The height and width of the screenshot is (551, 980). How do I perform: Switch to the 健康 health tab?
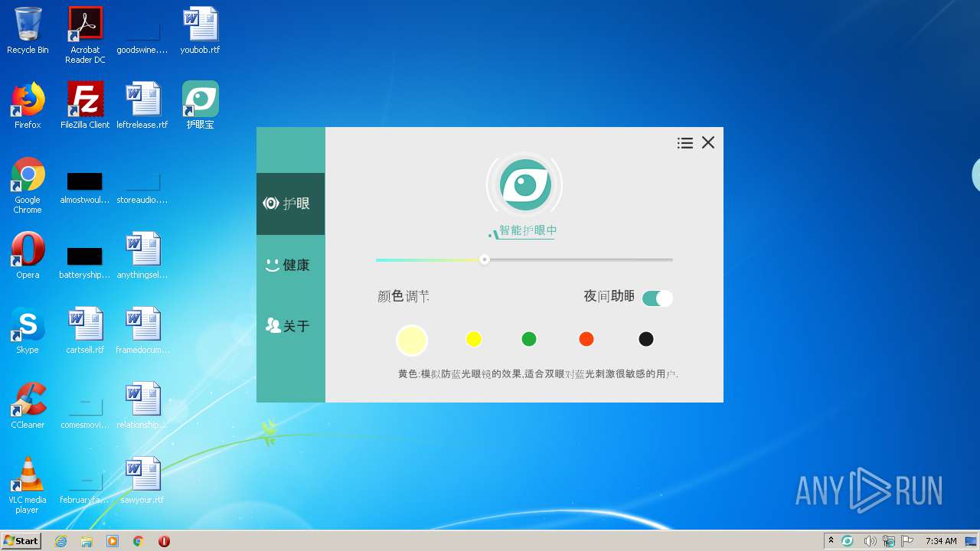click(290, 265)
